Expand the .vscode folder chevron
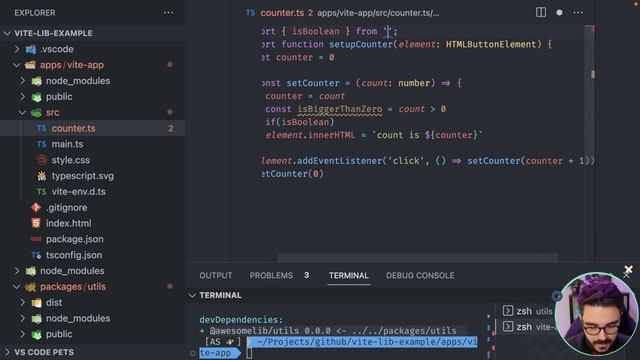 (17, 49)
